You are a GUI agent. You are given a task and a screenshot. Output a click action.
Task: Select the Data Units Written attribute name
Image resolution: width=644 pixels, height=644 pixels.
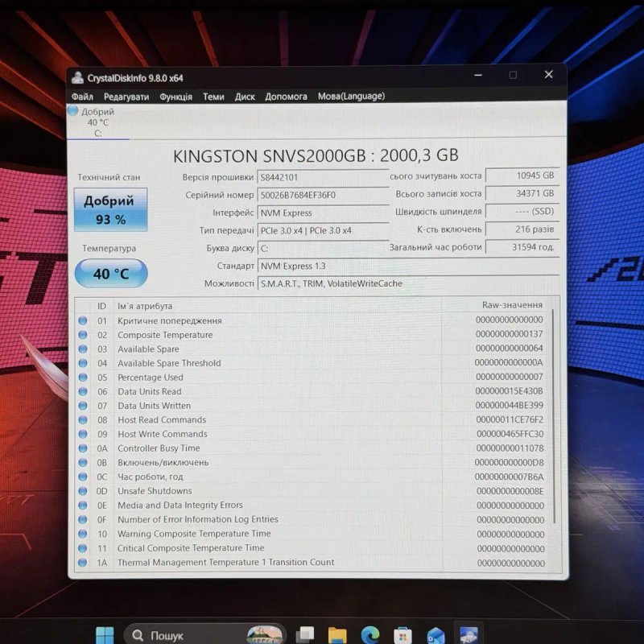point(154,406)
